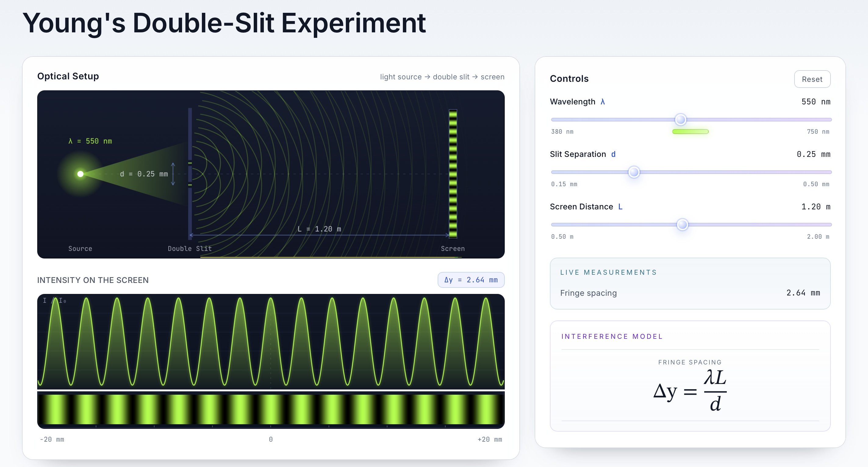Click the 0.15 mm minimum label
Screen dimensions: 868x467
coord(564,184)
